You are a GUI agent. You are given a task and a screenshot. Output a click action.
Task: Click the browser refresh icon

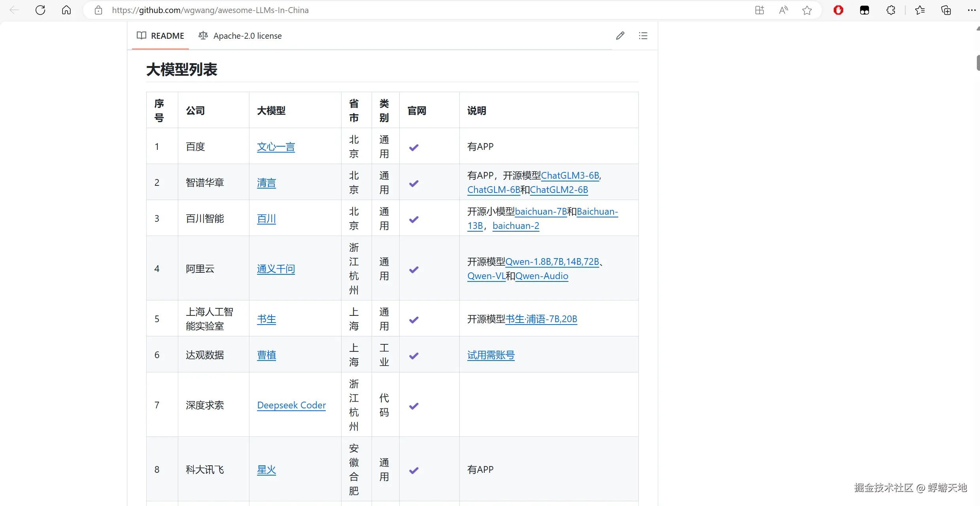40,10
